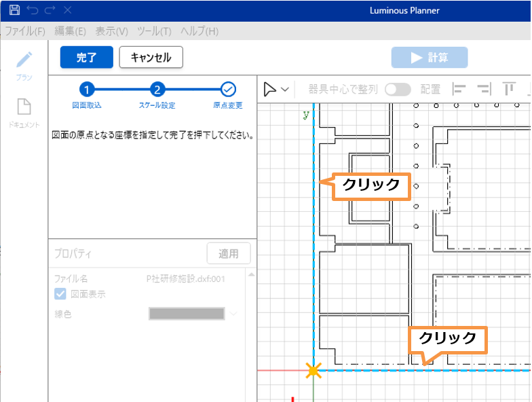Image resolution: width=532 pixels, height=402 pixels.
Task: Select the arrow pointer tool
Action: [x=270, y=89]
